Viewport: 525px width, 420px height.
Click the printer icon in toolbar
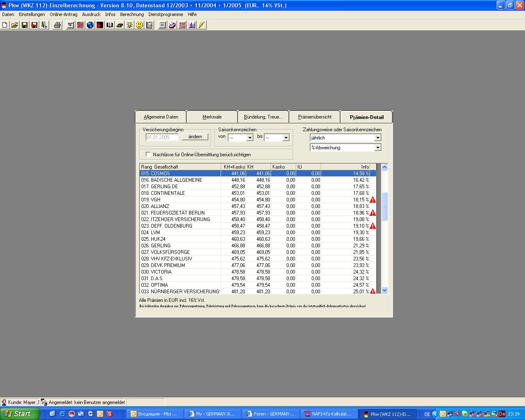click(x=57, y=25)
